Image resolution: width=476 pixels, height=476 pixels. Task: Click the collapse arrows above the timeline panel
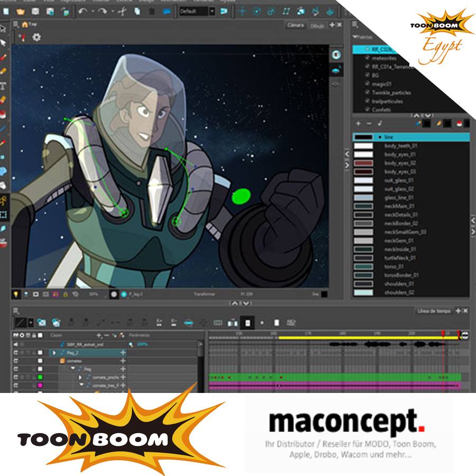tap(240, 303)
